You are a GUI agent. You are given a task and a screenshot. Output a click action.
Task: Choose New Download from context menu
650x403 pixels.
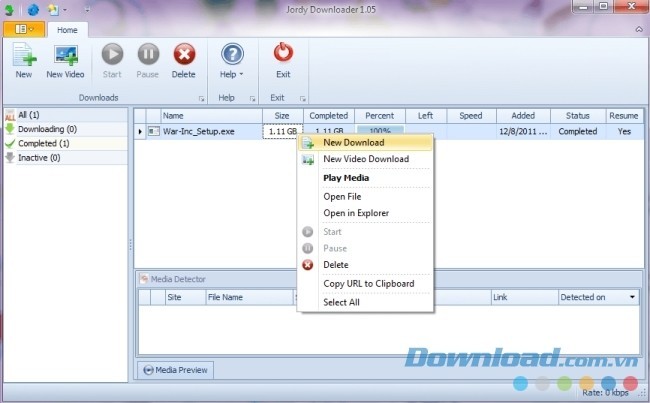pyautogui.click(x=365, y=143)
